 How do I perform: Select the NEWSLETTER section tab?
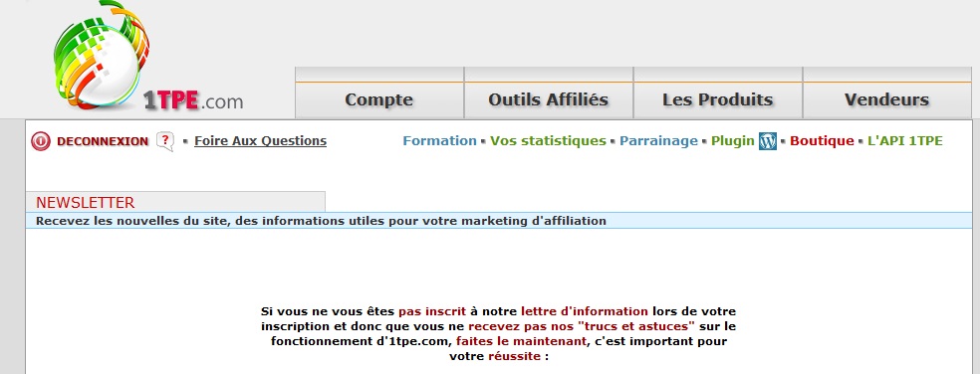pos(175,202)
